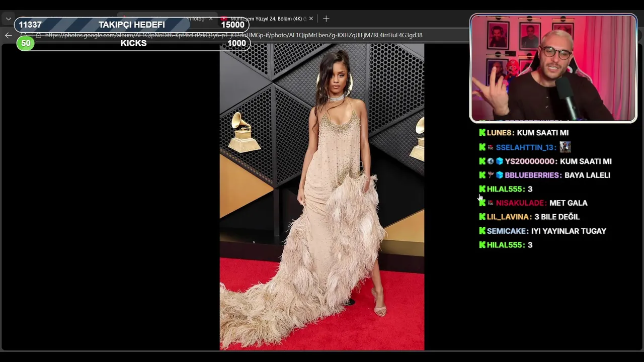This screenshot has height=362, width=644.
Task: Select chat message 'IYI YAYINLAR TUGAY'
Action: pyautogui.click(x=569, y=231)
